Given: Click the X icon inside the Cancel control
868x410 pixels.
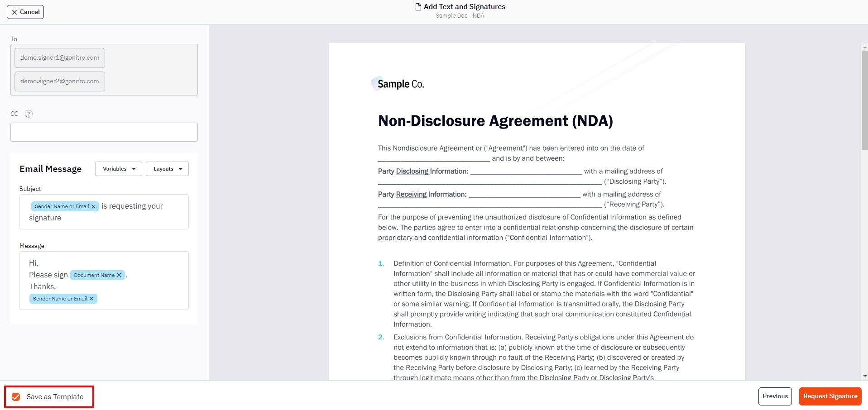Looking at the screenshot, I should pyautogui.click(x=14, y=12).
